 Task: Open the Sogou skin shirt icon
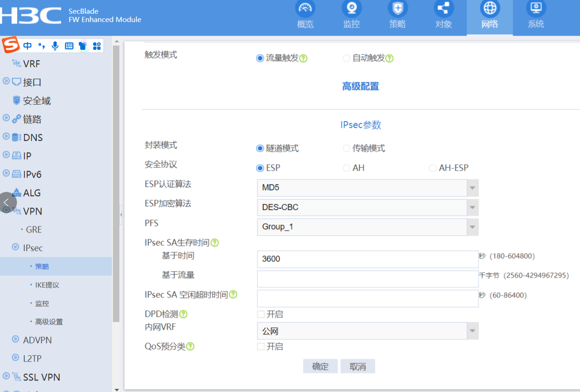point(83,46)
